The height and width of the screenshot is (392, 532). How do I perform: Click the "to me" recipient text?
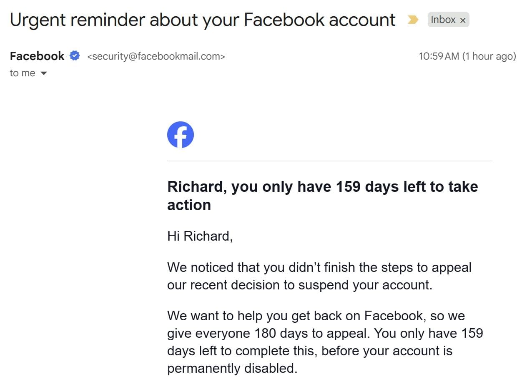tap(23, 73)
